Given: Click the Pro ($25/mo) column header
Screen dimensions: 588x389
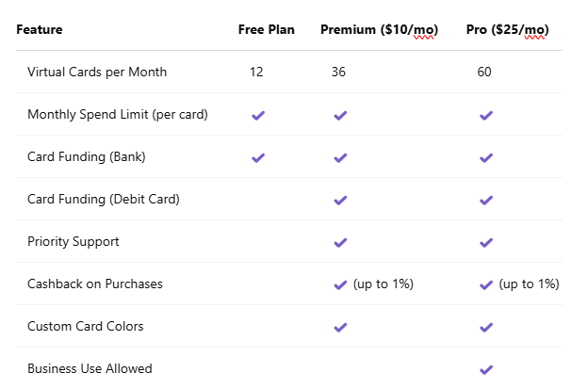Looking at the screenshot, I should (x=508, y=29).
